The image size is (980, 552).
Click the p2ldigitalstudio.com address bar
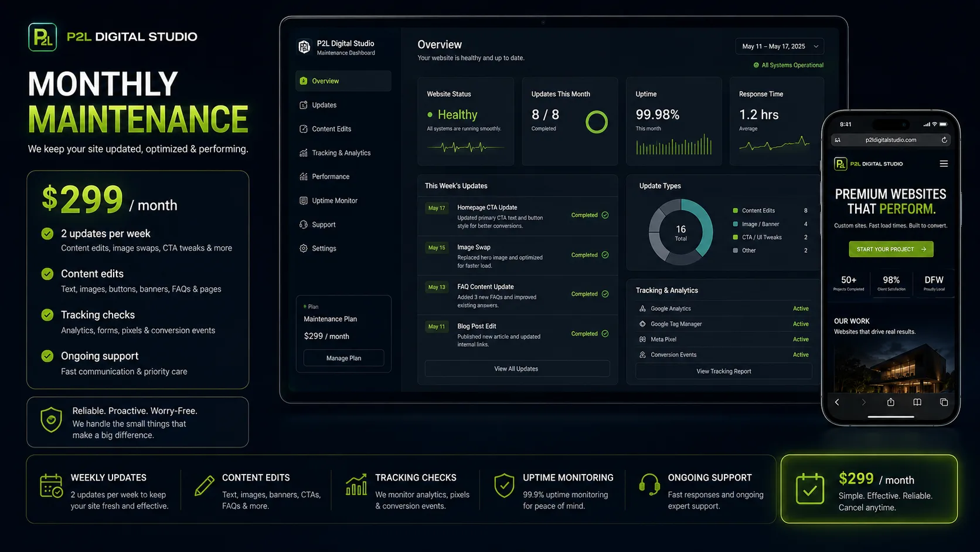tap(891, 140)
